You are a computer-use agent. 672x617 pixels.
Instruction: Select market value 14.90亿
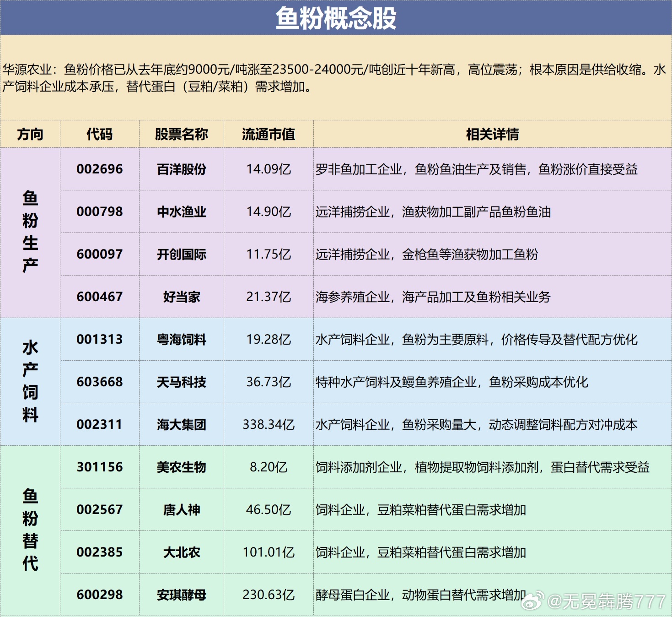click(269, 211)
